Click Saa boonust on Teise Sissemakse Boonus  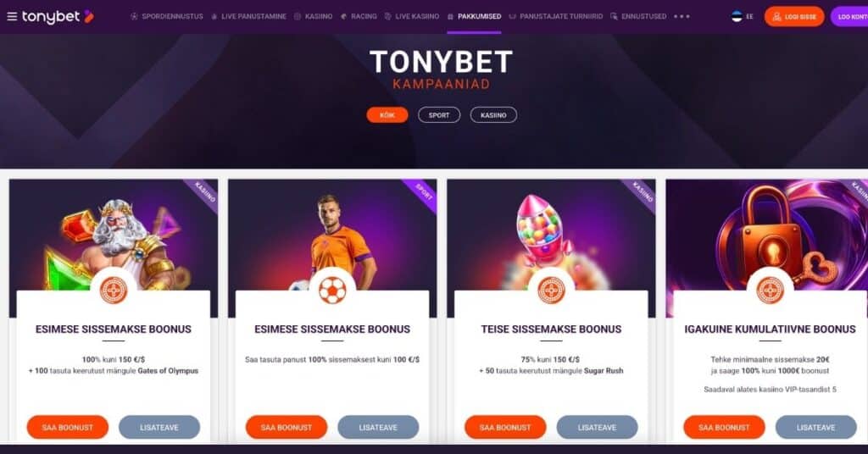coord(505,428)
